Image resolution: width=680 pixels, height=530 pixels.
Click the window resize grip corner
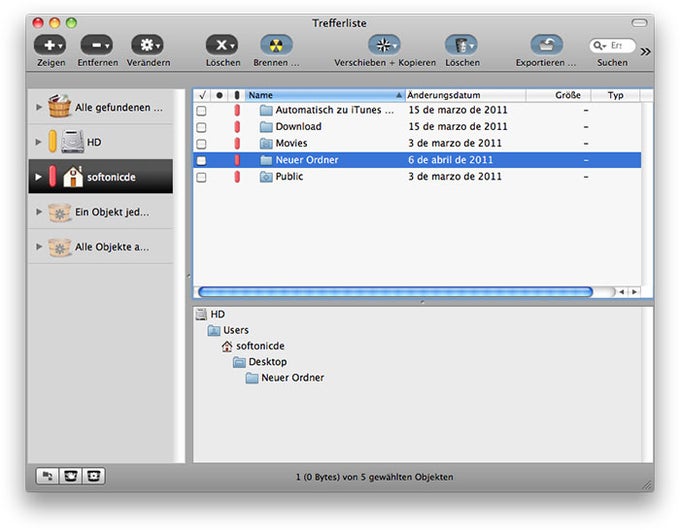click(647, 485)
